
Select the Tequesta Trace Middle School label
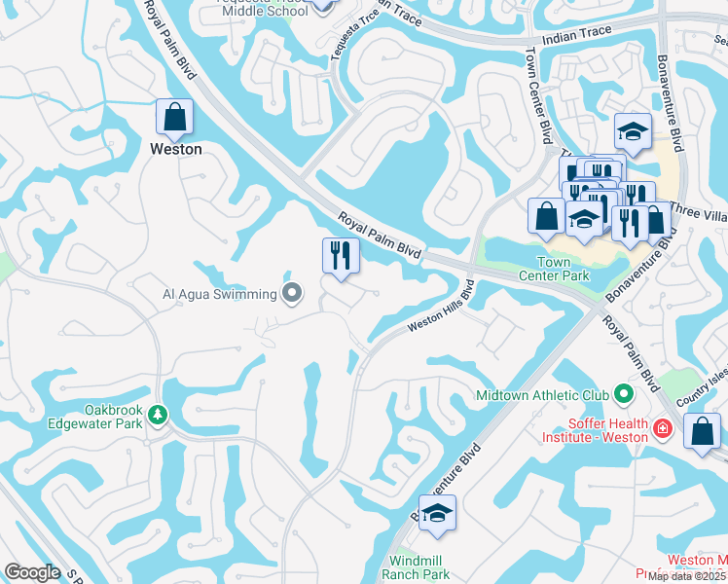point(265,8)
